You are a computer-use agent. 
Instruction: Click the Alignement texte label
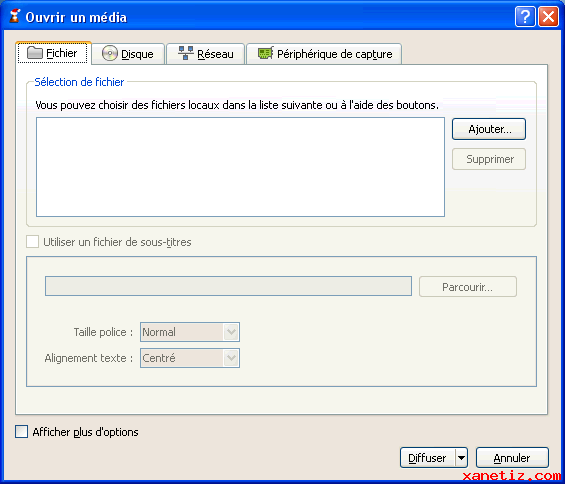coord(89,358)
